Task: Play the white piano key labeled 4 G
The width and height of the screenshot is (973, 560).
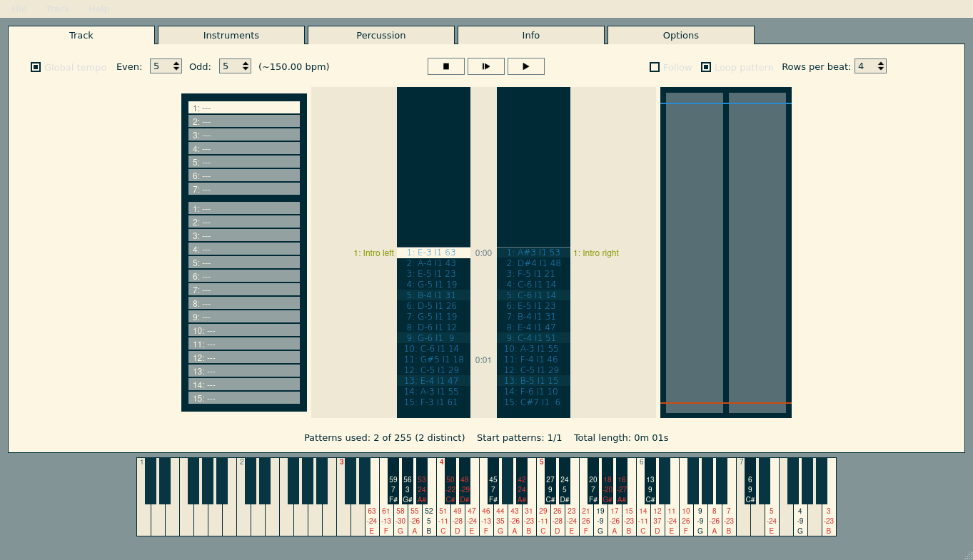Action: pos(800,521)
